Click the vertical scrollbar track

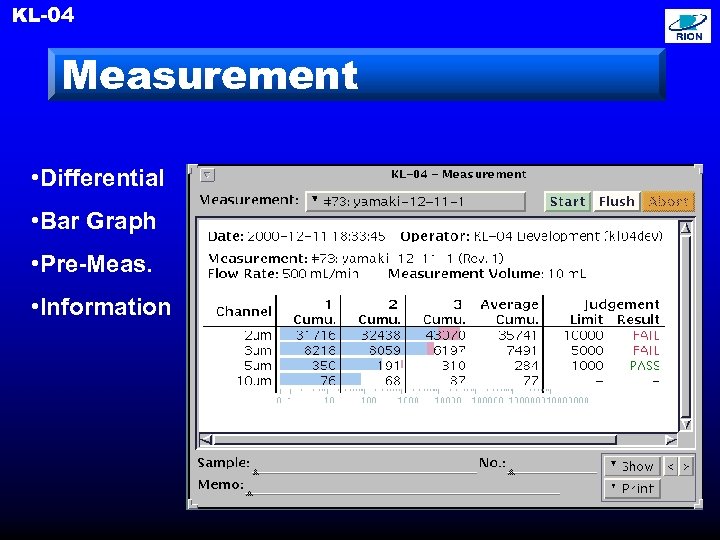pyautogui.click(x=686, y=326)
